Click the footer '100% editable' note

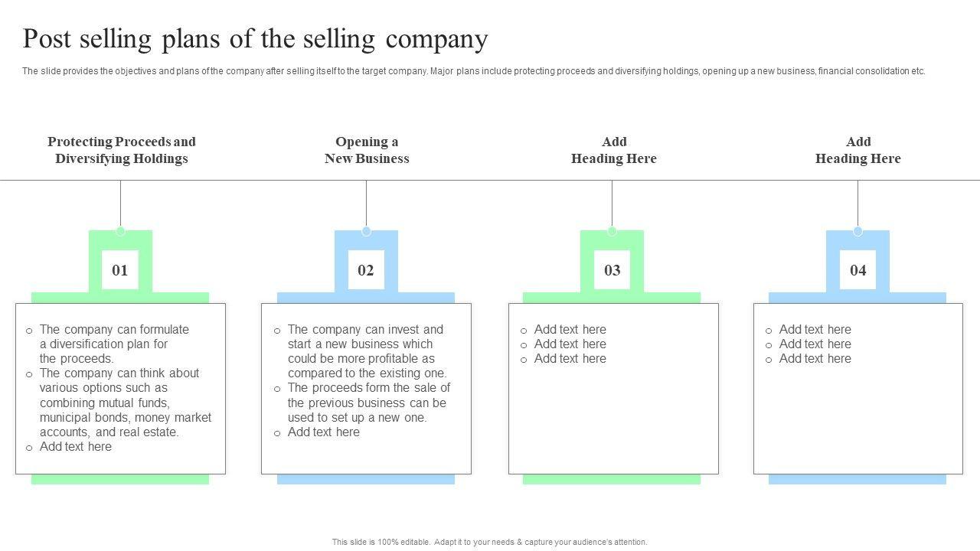click(x=489, y=542)
